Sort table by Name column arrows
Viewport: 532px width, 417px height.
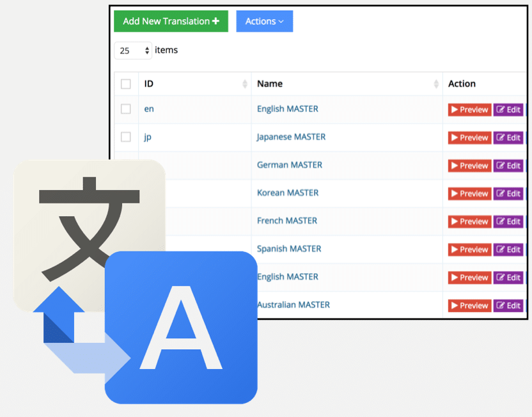[x=436, y=84]
